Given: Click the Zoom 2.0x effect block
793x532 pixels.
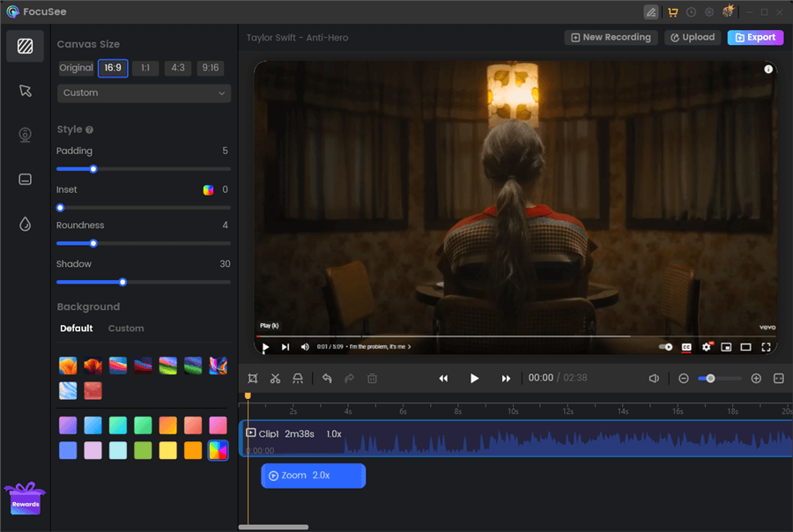Looking at the screenshot, I should tap(313, 476).
